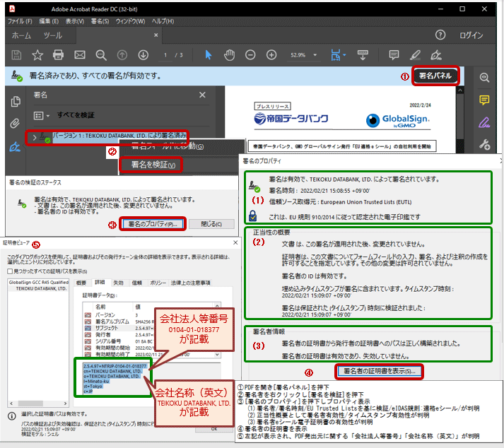Check 見つかったすべての証明パスを表示 checkbox

click(10, 271)
